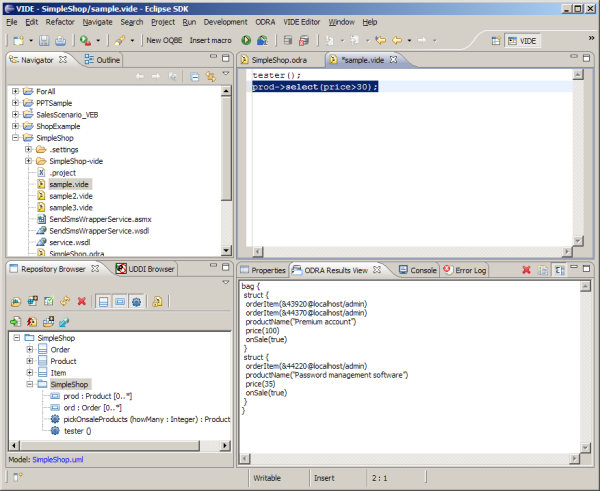Open dropdown next to New wizard icon
Screen dimensions: 600x491
31,41
